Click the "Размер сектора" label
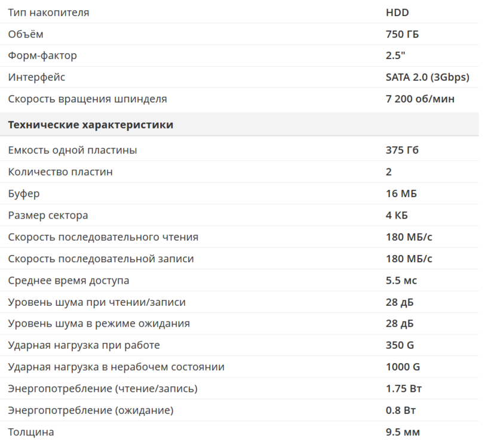Screen dimensions: 488x448 coord(48,215)
